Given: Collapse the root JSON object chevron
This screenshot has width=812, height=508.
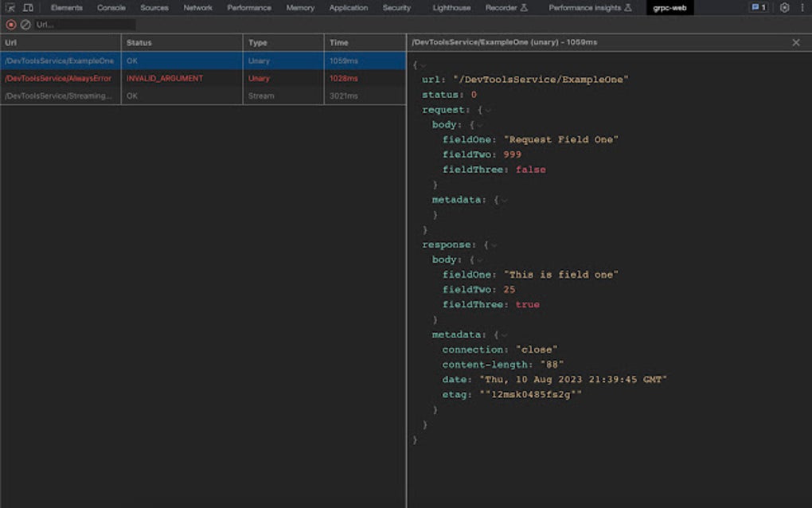Looking at the screenshot, I should (423, 64).
